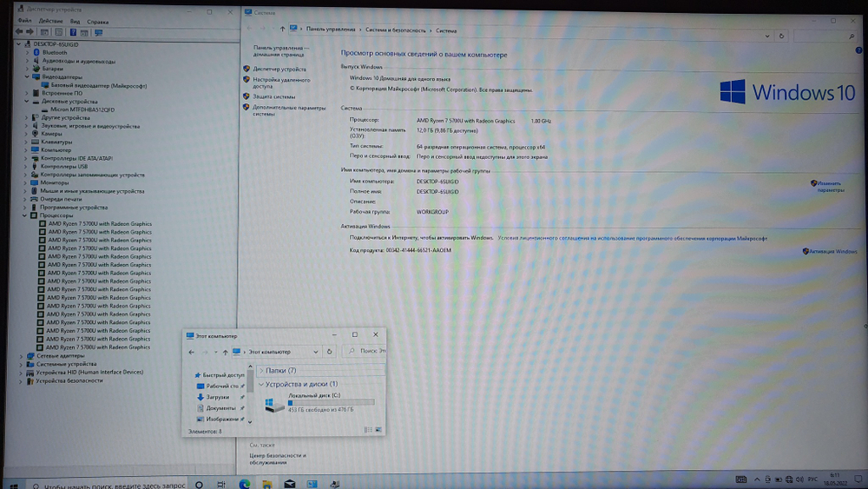Click the volume icon in system tray
868x489 pixels.
click(x=799, y=479)
